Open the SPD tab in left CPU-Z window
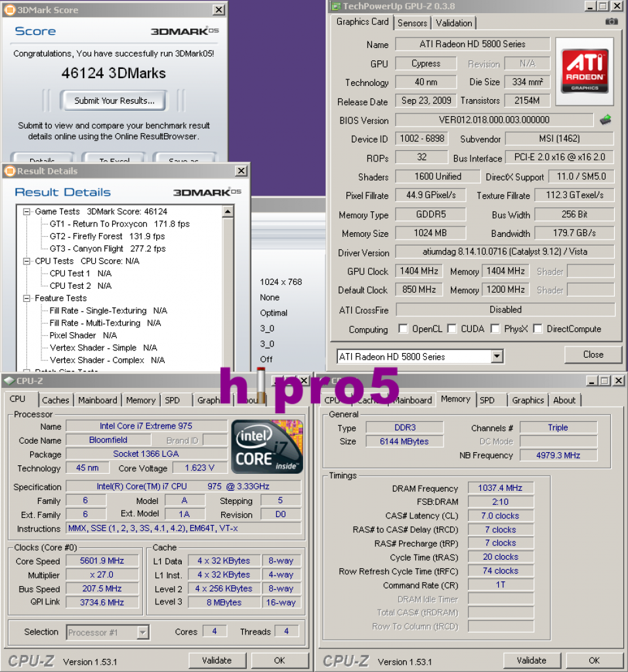Viewport: 628px width, 672px height. click(x=173, y=400)
